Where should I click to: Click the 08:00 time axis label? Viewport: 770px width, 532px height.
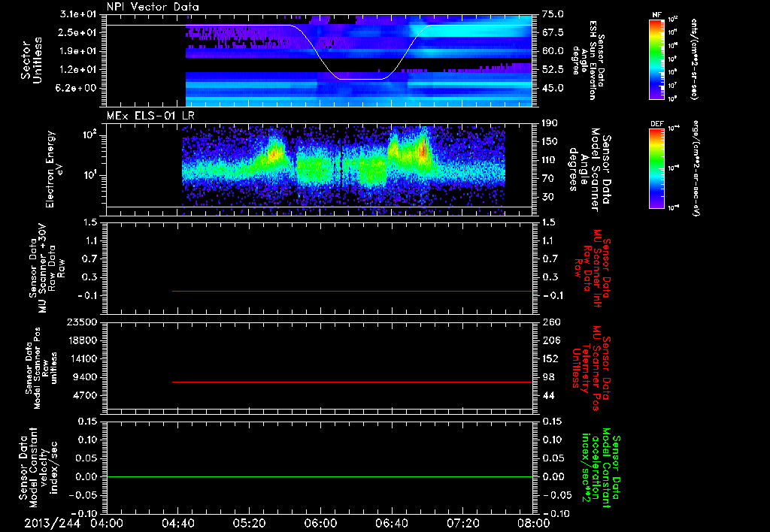(x=534, y=523)
